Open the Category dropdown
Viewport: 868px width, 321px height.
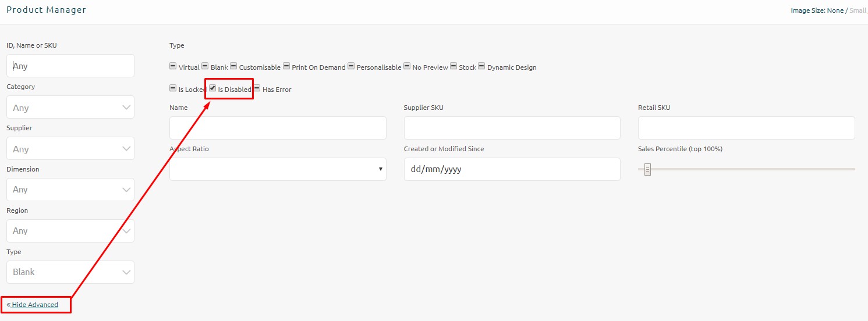(70, 107)
